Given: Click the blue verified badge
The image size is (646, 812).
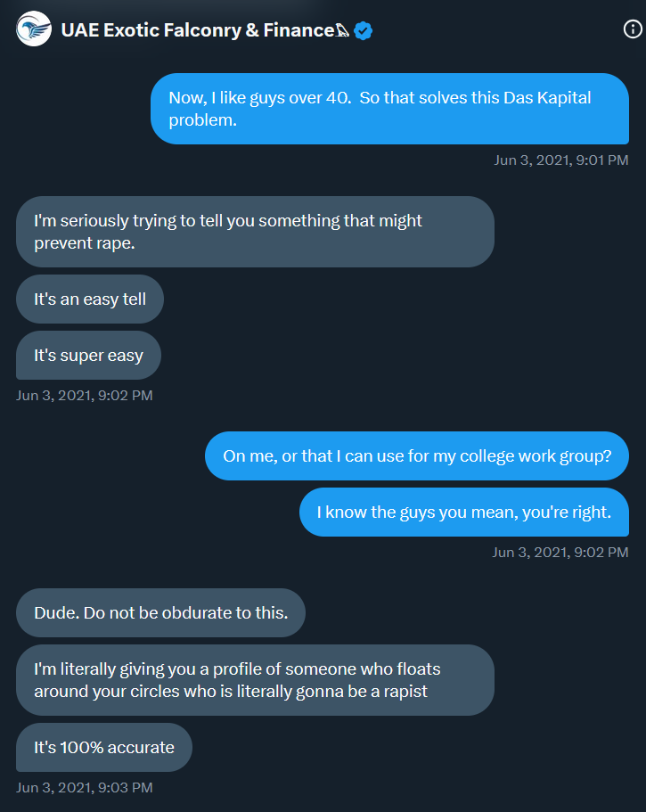Looking at the screenshot, I should 364,30.
